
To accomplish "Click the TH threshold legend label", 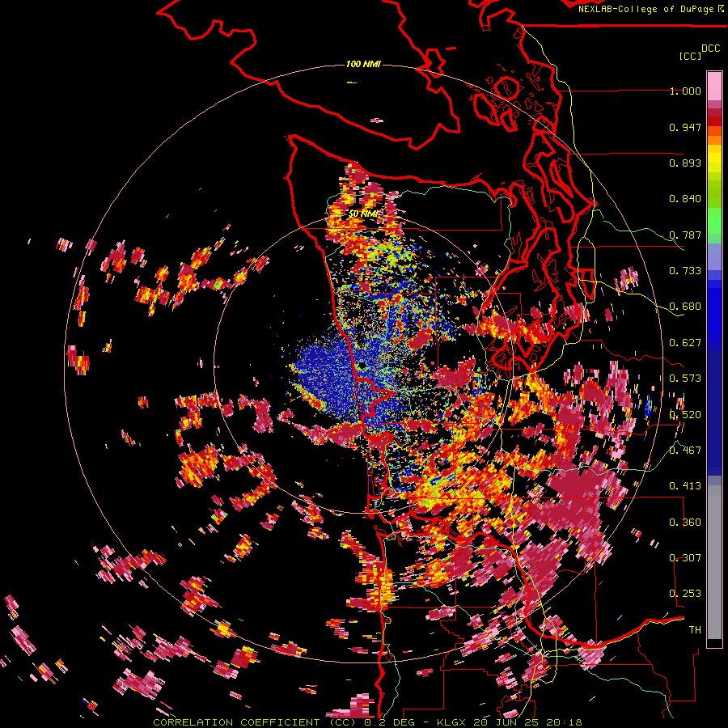I will coord(695,630).
